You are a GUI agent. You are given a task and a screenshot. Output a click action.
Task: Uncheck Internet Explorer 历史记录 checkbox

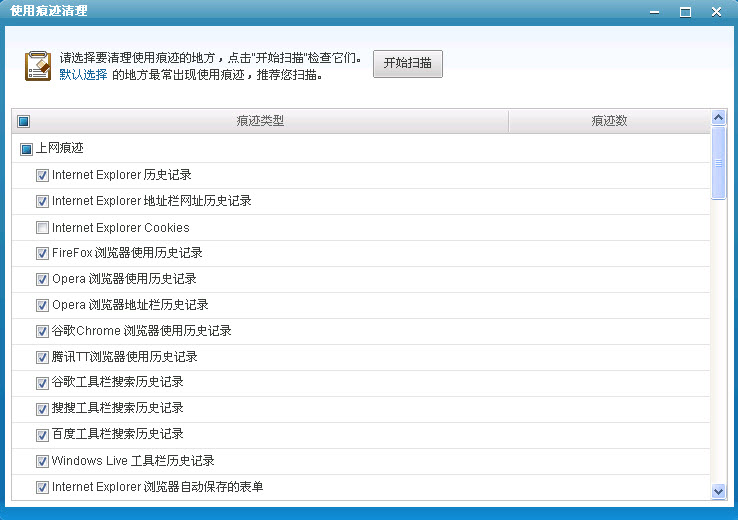[x=42, y=175]
